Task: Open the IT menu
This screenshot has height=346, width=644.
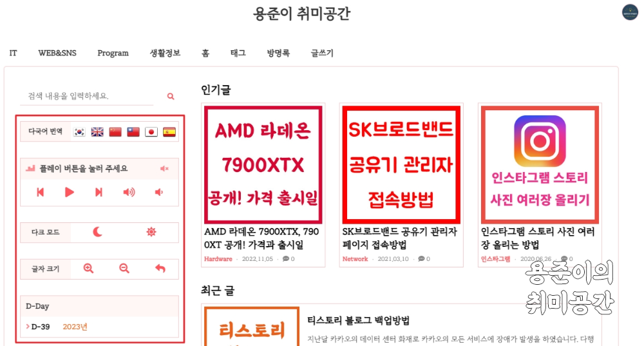Action: pyautogui.click(x=13, y=53)
